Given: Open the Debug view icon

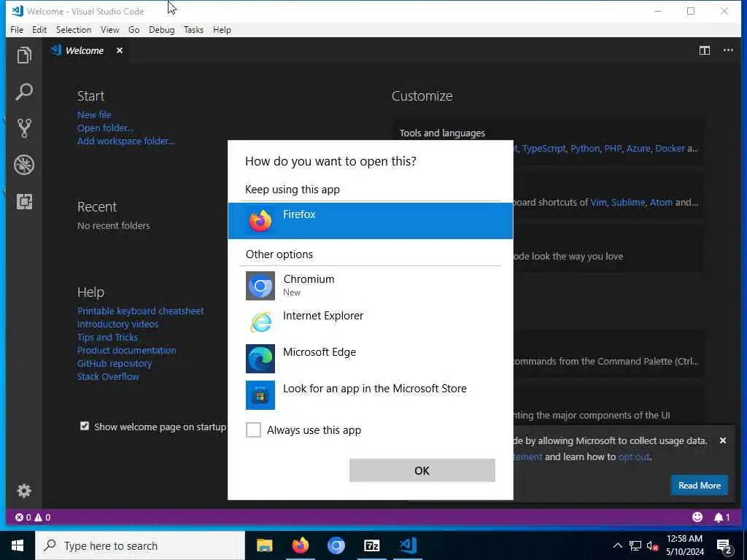Looking at the screenshot, I should [x=24, y=165].
